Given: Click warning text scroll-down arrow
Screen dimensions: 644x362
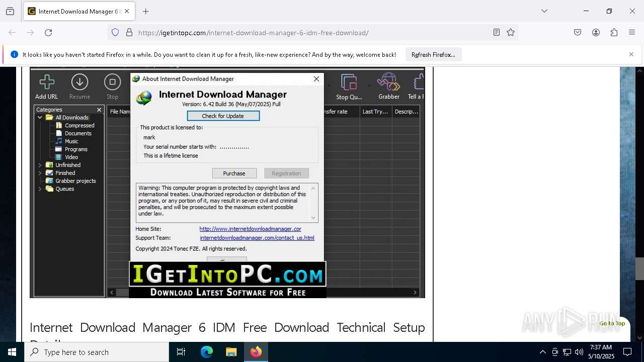Looking at the screenshot, I should click(313, 218).
